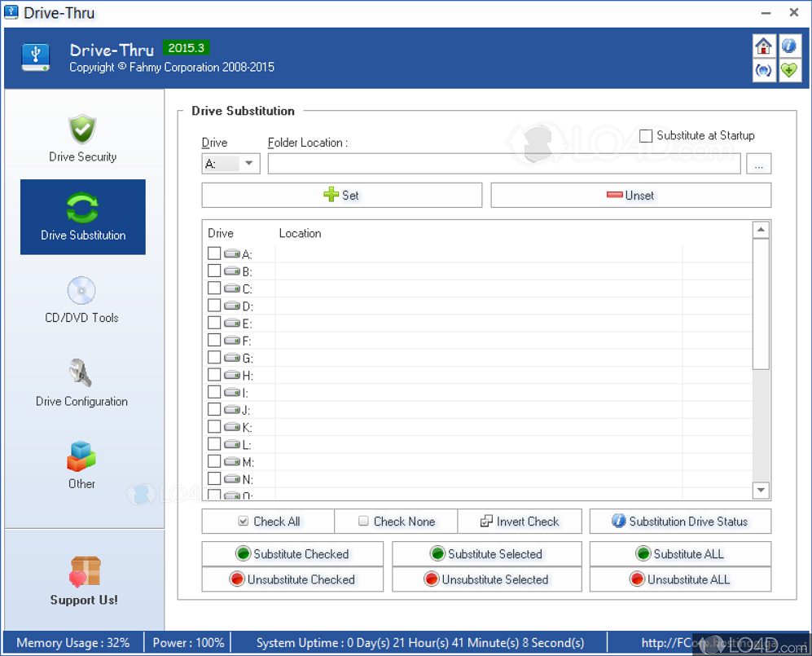The image size is (812, 656).
Task: Click the drive list scroll down arrow
Action: (x=761, y=490)
